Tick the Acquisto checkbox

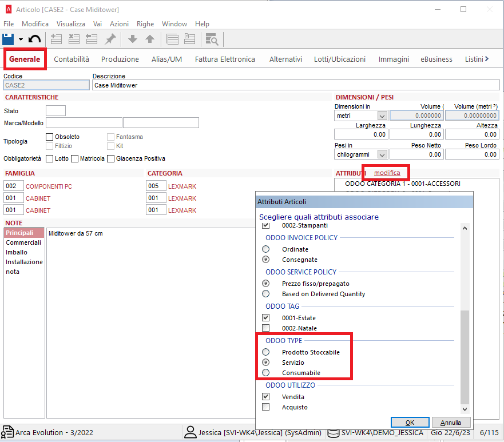[265, 407]
